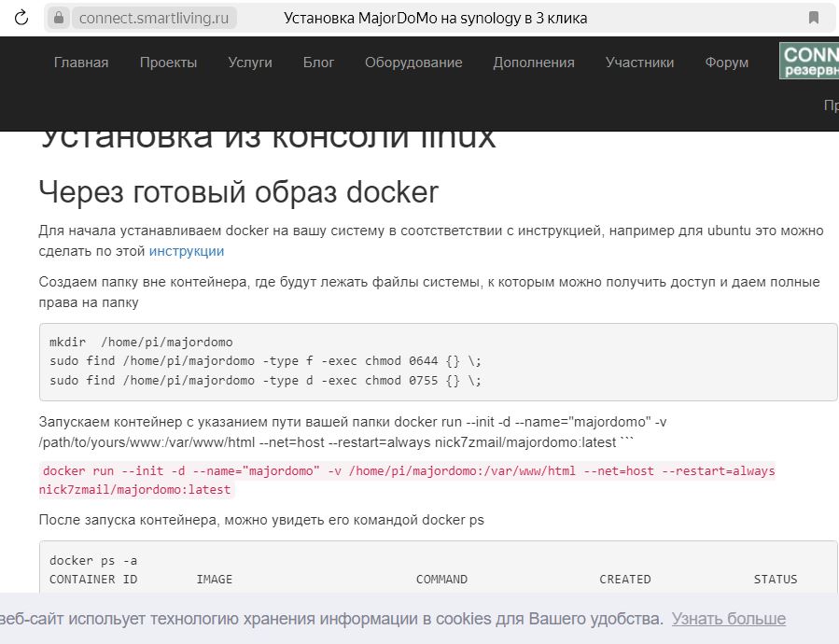Navigate to the Блог page
Screen dimensions: 839x644
coord(318,63)
